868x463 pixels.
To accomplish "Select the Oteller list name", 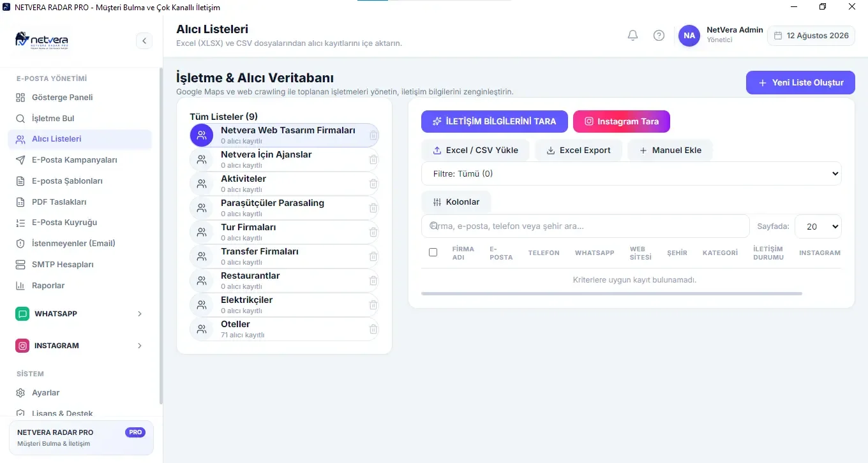I will click(x=236, y=325).
